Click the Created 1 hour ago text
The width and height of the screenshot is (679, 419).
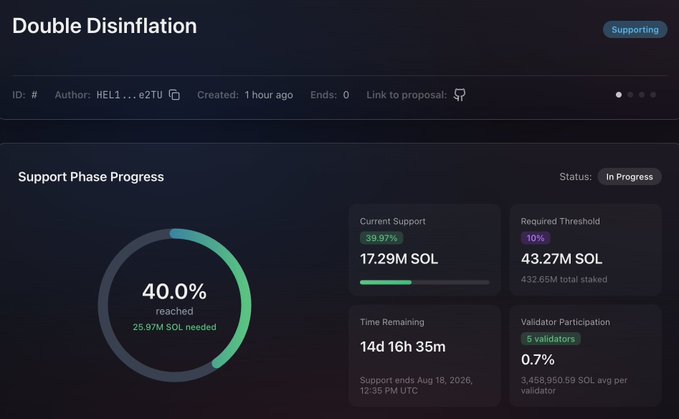245,95
